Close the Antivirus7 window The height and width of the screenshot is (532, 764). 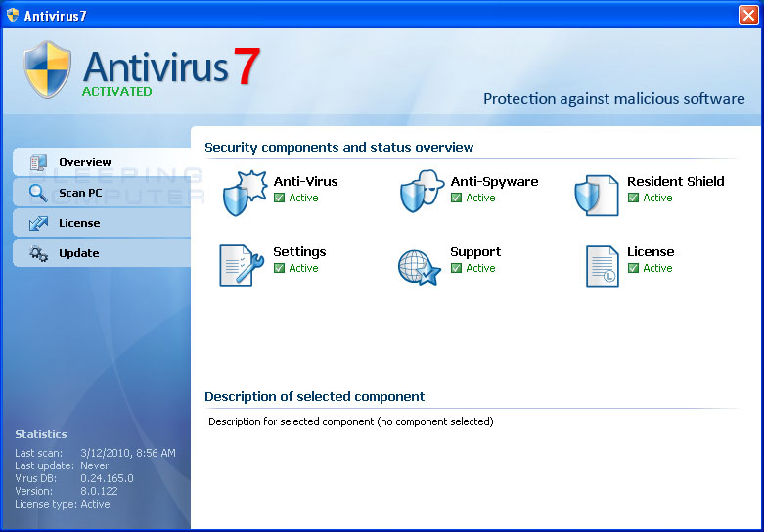coord(748,15)
